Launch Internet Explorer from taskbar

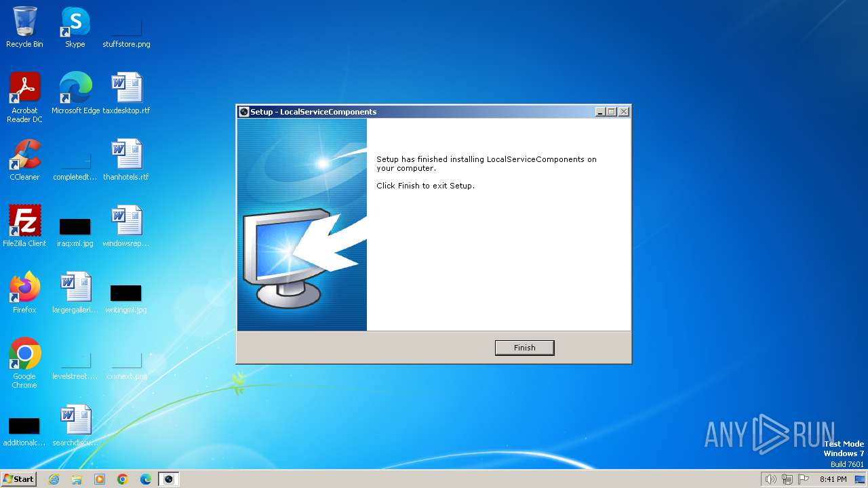[54, 479]
